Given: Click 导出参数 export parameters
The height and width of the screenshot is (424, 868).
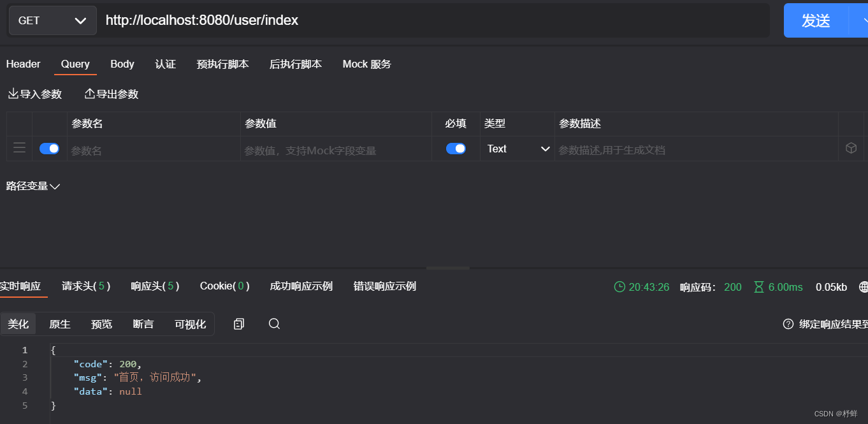Looking at the screenshot, I should [112, 94].
